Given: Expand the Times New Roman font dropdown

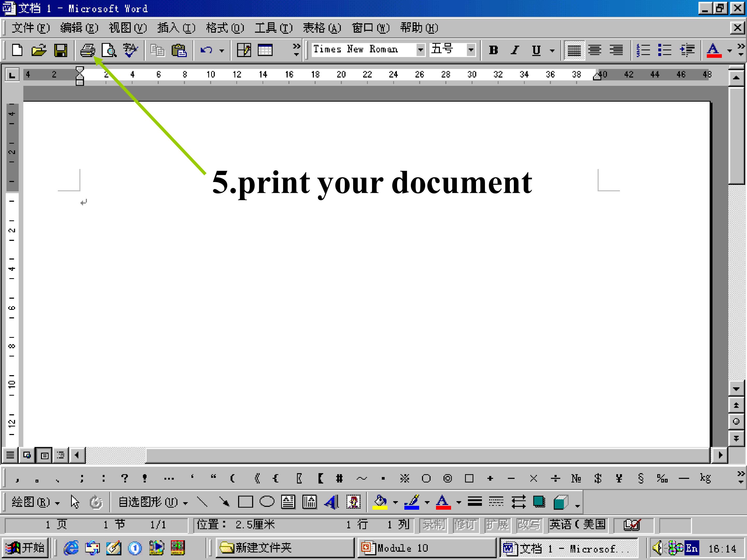Looking at the screenshot, I should coord(420,50).
